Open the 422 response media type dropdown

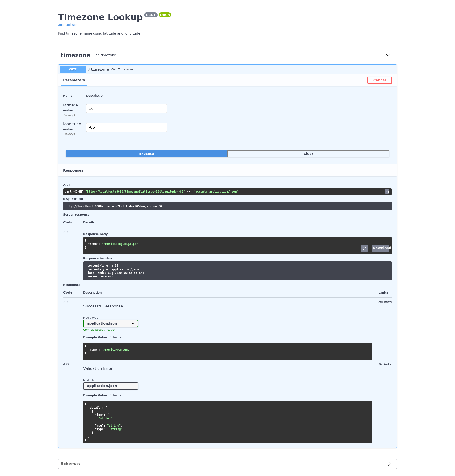point(110,386)
